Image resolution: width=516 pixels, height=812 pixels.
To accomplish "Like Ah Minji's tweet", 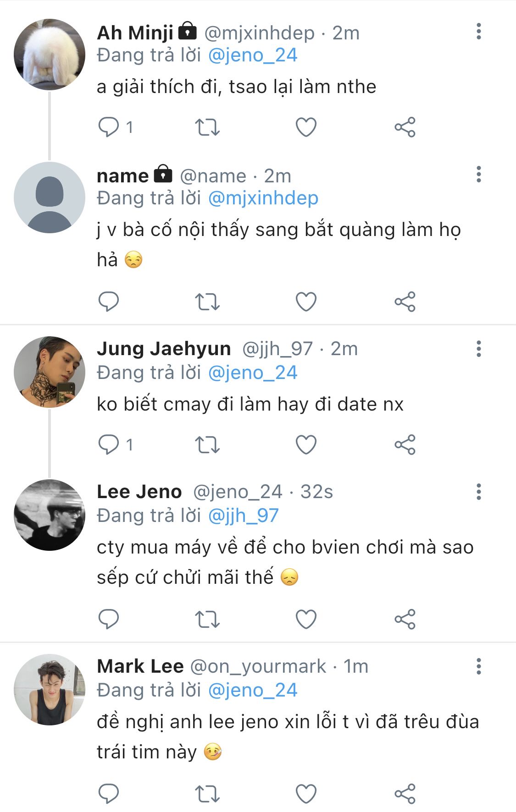I will point(306,127).
